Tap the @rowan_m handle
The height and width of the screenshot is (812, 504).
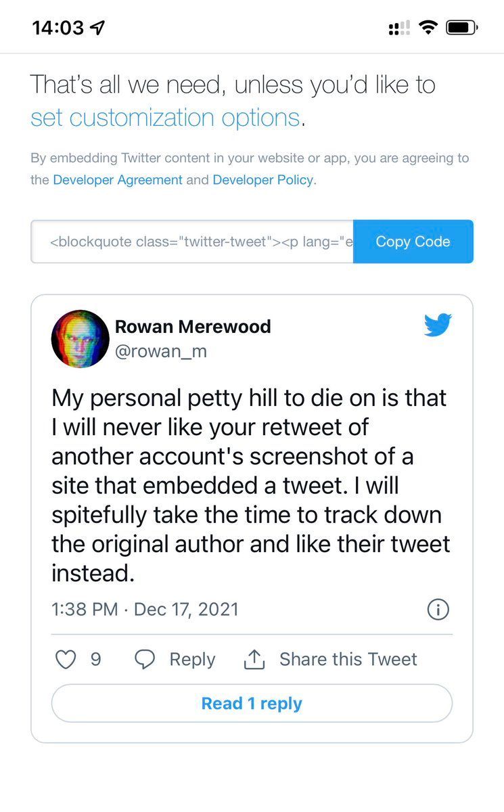[x=161, y=352]
